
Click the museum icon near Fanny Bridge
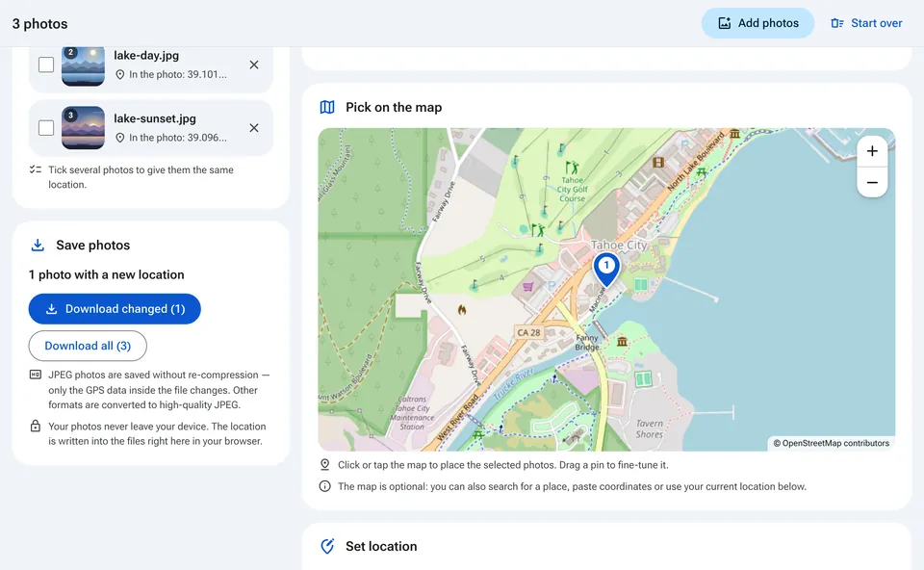[x=622, y=341]
